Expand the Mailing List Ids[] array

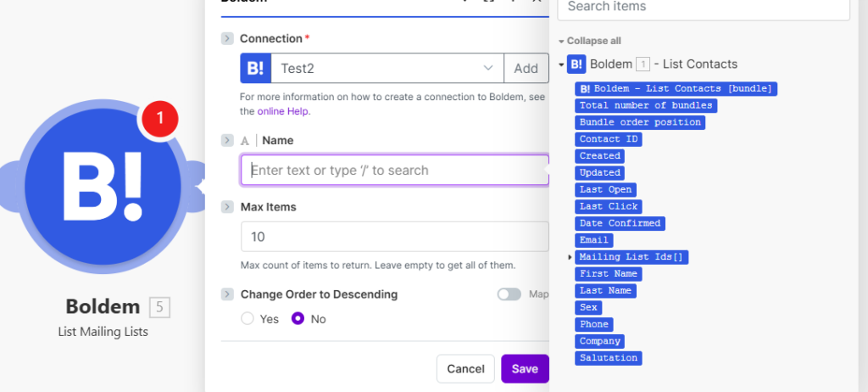570,257
